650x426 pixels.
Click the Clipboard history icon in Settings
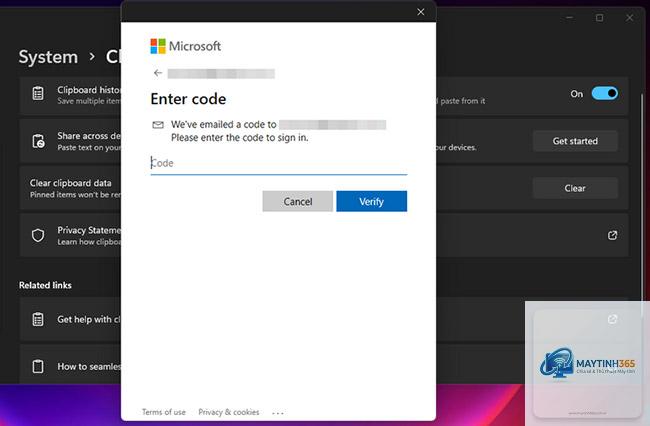(38, 93)
